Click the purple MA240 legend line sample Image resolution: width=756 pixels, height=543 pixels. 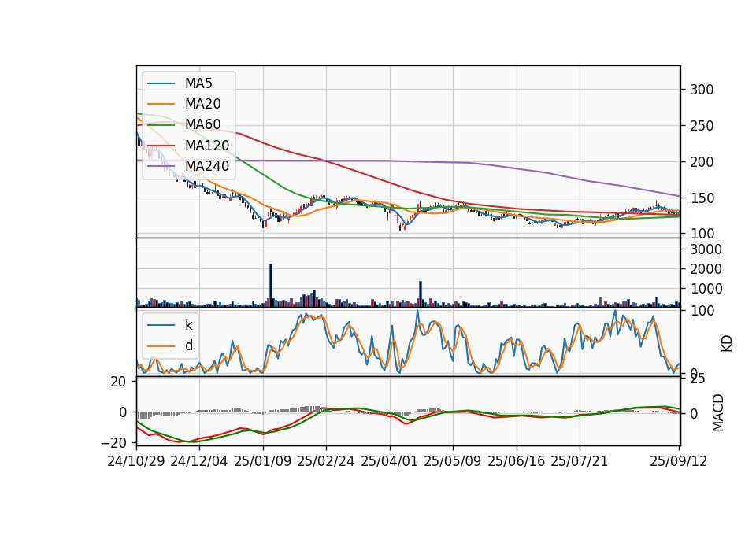161,166
